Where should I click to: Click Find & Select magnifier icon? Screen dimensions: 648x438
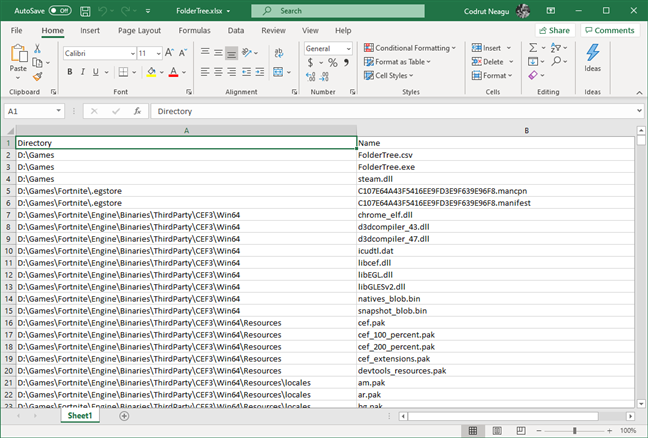pyautogui.click(x=557, y=61)
